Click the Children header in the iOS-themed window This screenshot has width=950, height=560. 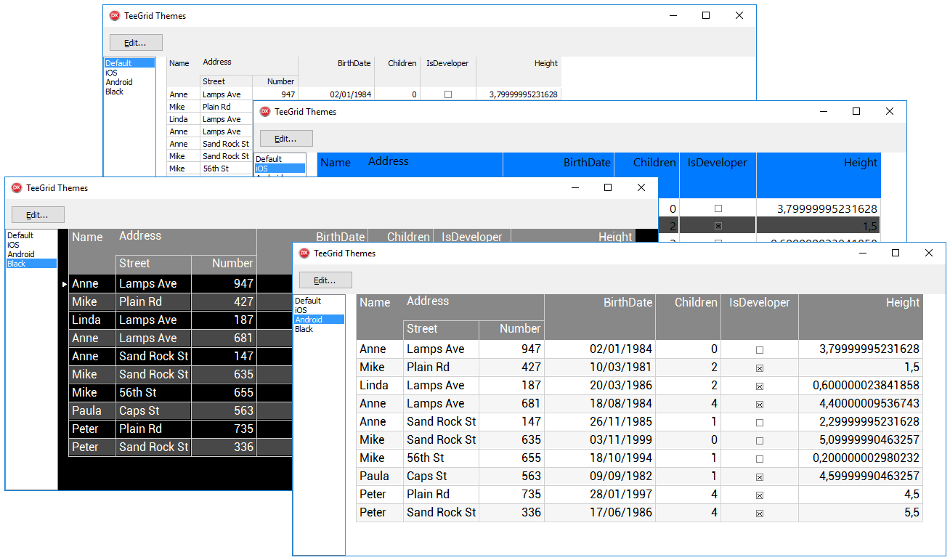[654, 163]
